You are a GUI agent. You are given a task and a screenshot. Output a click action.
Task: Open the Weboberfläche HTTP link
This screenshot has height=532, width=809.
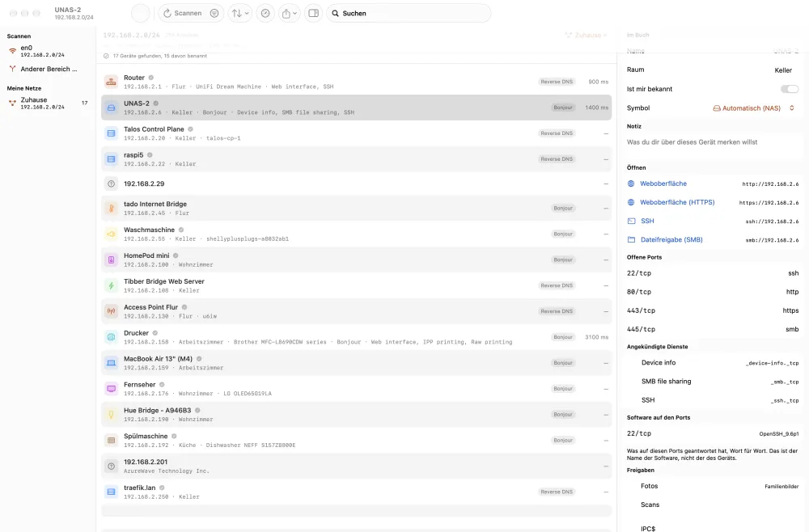click(x=663, y=184)
